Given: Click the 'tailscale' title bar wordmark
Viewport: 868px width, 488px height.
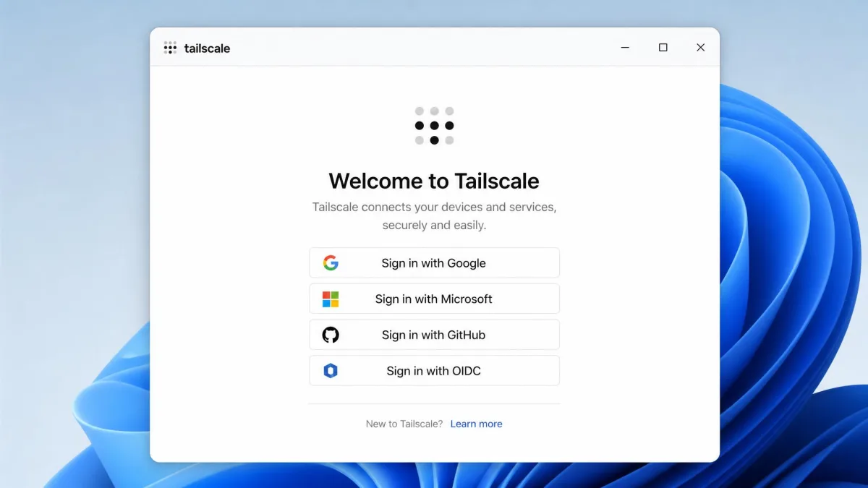Looking at the screenshot, I should click(x=207, y=48).
